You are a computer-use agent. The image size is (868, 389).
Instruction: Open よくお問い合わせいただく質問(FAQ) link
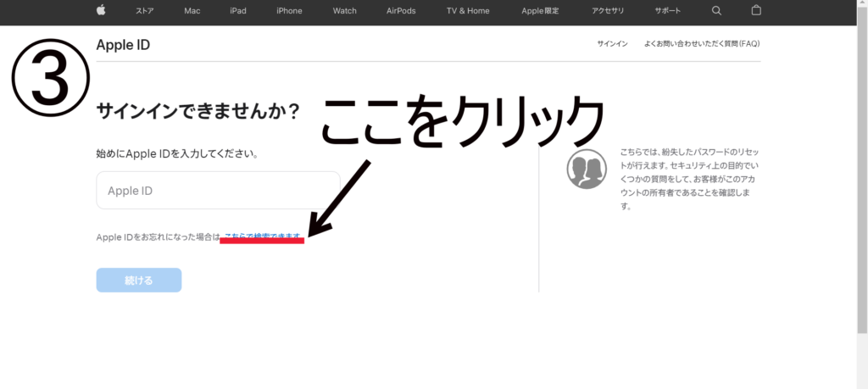click(x=702, y=44)
